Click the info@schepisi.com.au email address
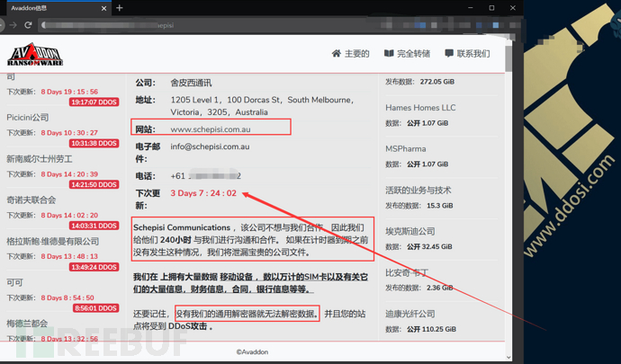This screenshot has height=364, width=621. [210, 146]
